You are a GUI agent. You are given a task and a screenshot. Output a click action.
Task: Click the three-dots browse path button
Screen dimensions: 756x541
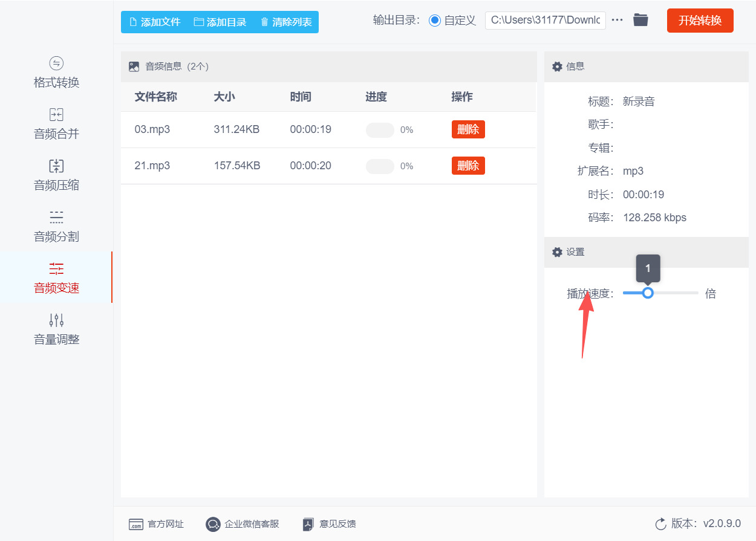point(617,20)
